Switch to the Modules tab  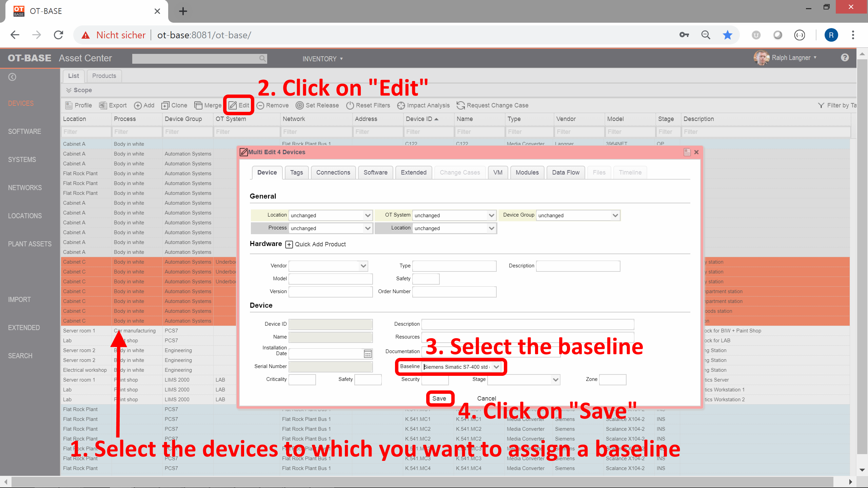click(527, 172)
